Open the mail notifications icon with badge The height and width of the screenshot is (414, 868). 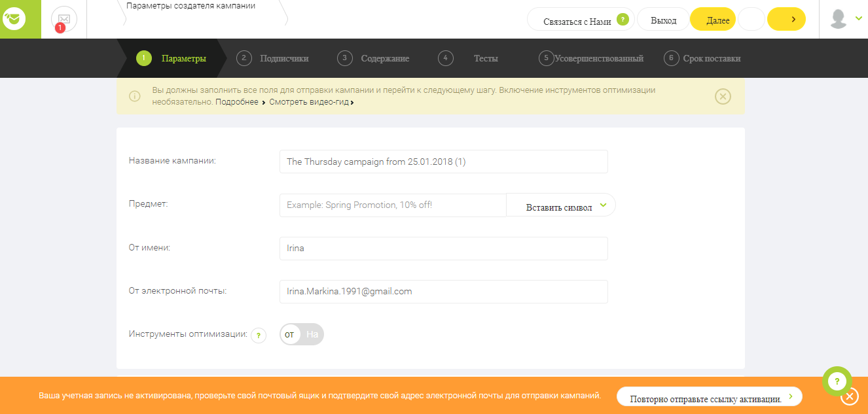pos(63,19)
